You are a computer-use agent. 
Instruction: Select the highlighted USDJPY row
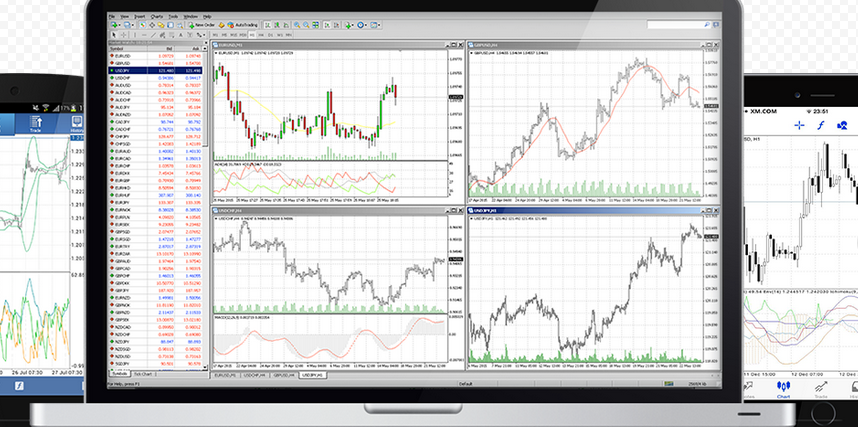pos(155,70)
